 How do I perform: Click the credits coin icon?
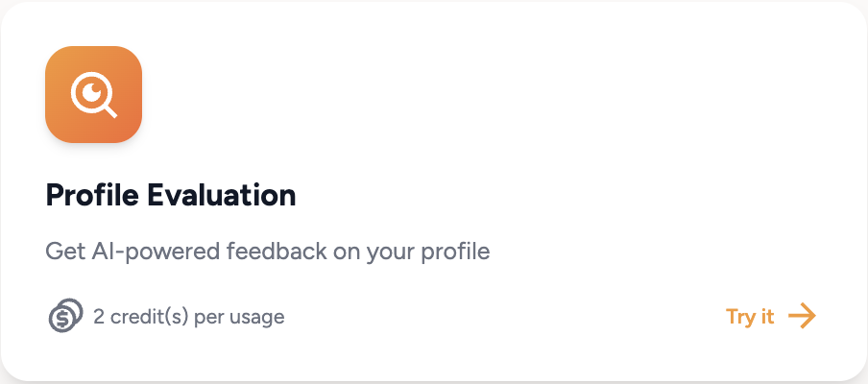click(64, 316)
